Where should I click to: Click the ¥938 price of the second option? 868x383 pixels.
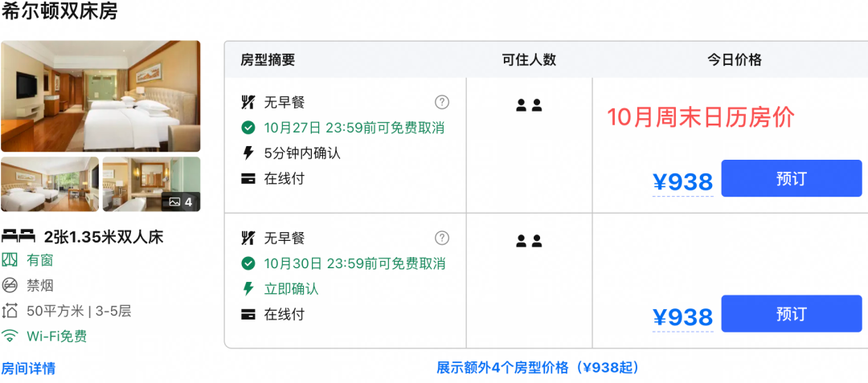click(x=682, y=317)
